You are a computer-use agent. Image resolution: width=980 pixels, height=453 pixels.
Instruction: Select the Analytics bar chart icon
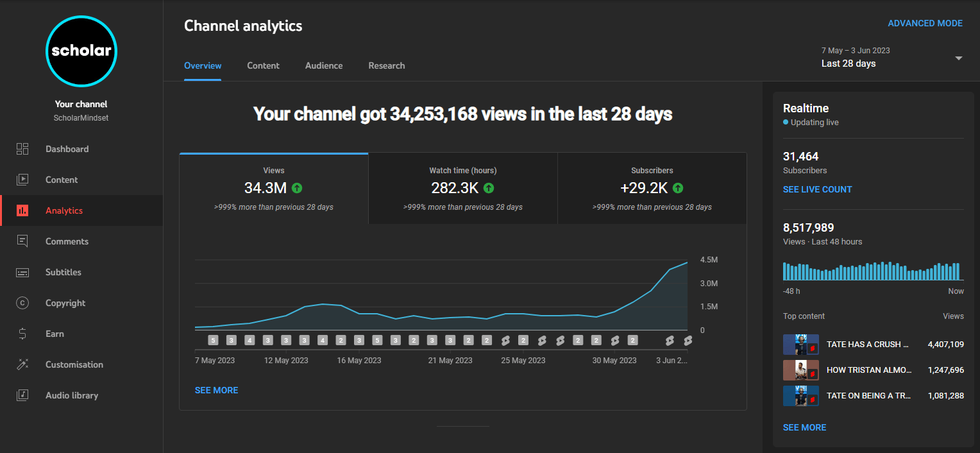click(22, 210)
